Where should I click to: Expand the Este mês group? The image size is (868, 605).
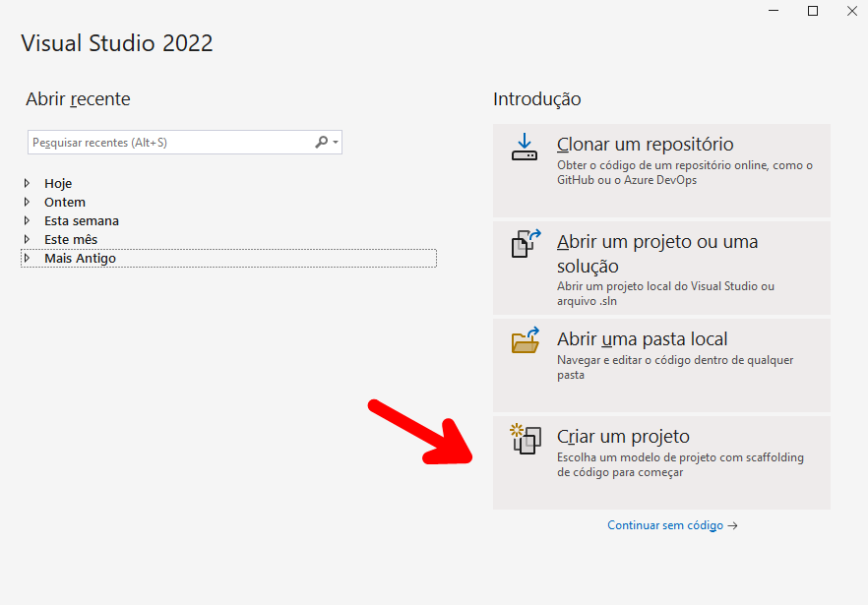click(27, 240)
